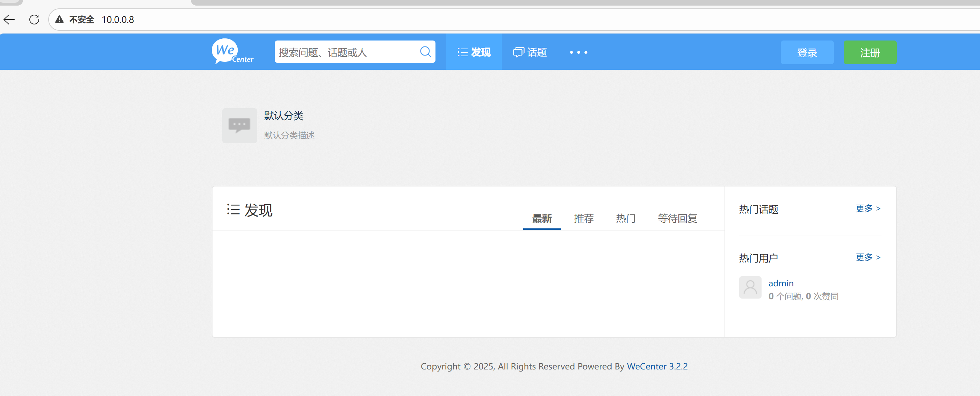Click the browser back arrow
Image resolution: width=980 pixels, height=396 pixels.
pyautogui.click(x=9, y=20)
